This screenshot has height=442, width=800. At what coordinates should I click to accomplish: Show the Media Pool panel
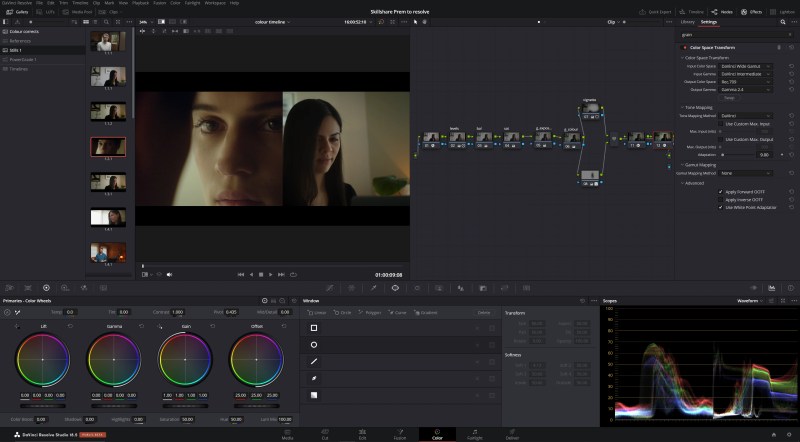click(x=78, y=12)
